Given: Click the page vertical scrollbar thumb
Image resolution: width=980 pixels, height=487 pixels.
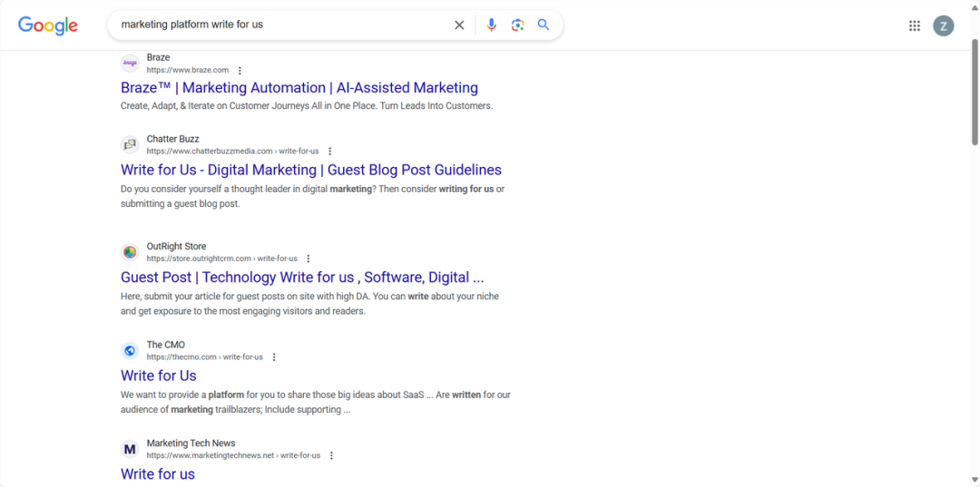Looking at the screenshot, I should tap(975, 92).
